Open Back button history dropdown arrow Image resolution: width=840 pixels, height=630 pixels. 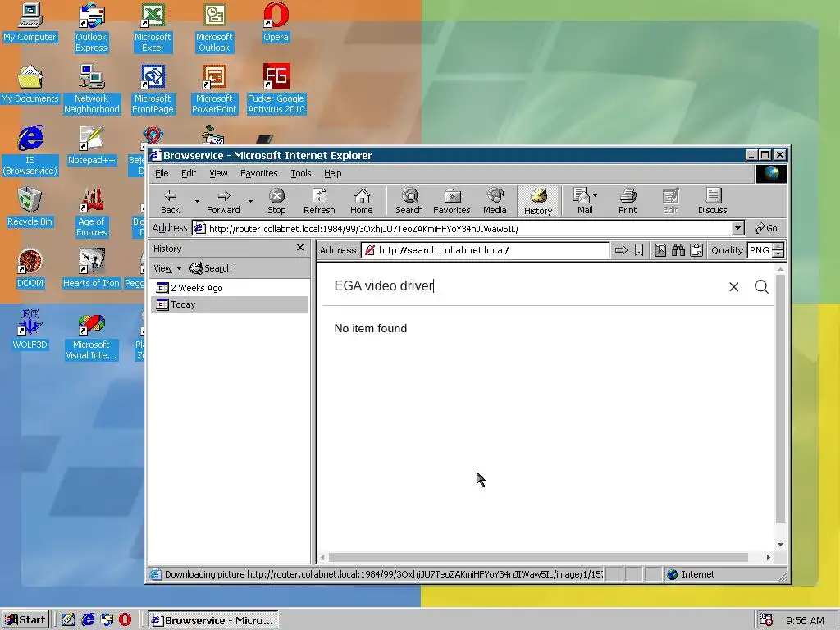[x=197, y=202]
